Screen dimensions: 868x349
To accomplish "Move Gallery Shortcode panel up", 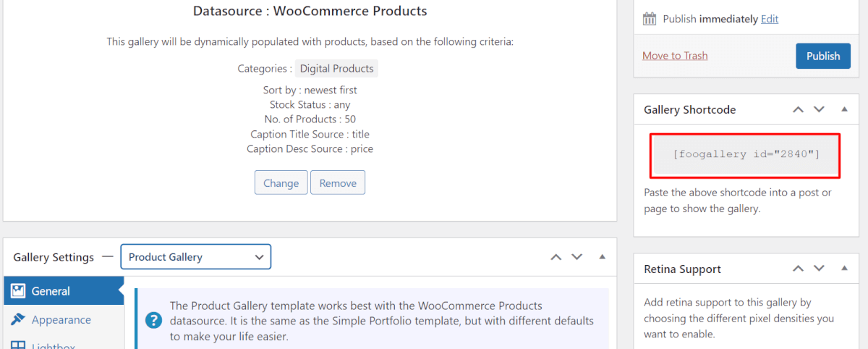I will tap(798, 110).
